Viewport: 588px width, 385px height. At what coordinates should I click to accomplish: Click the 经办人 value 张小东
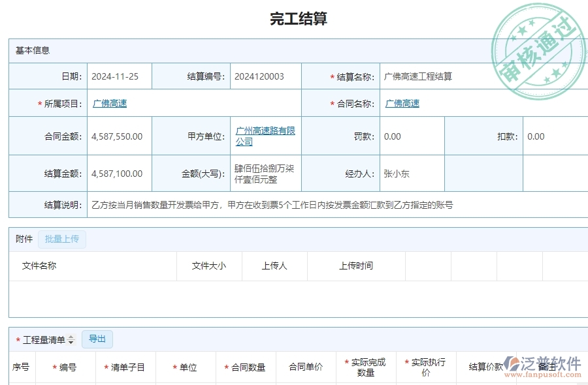396,174
